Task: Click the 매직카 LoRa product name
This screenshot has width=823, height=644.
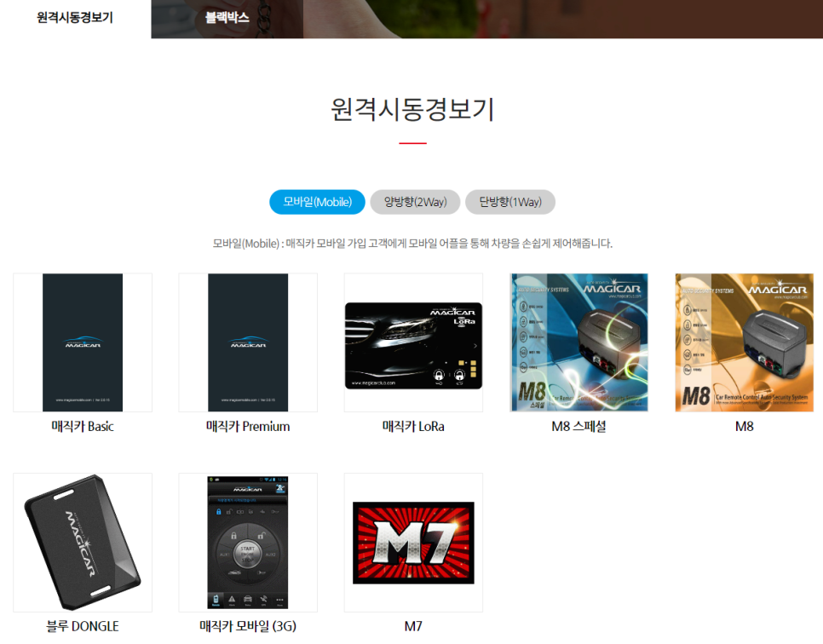Action: click(x=413, y=426)
